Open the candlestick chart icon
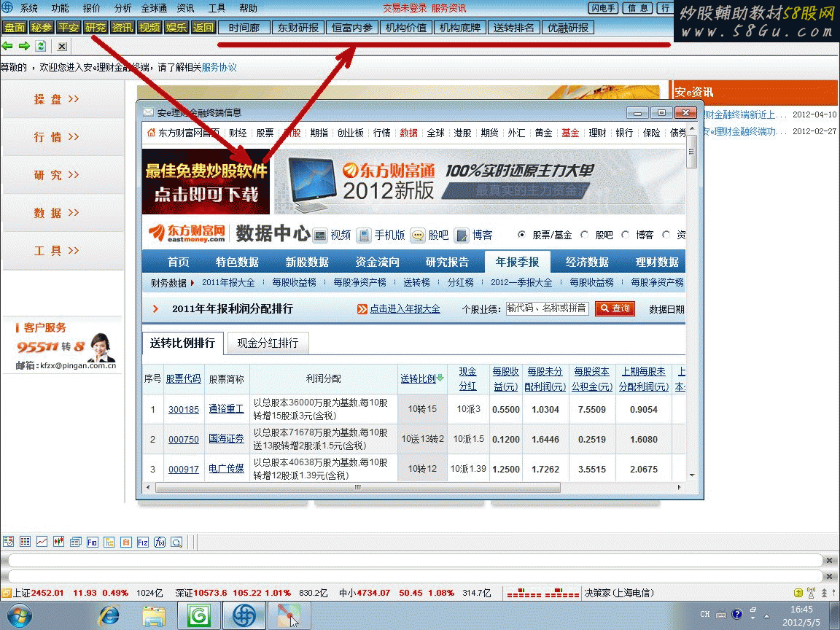The image size is (840, 630). (x=59, y=542)
